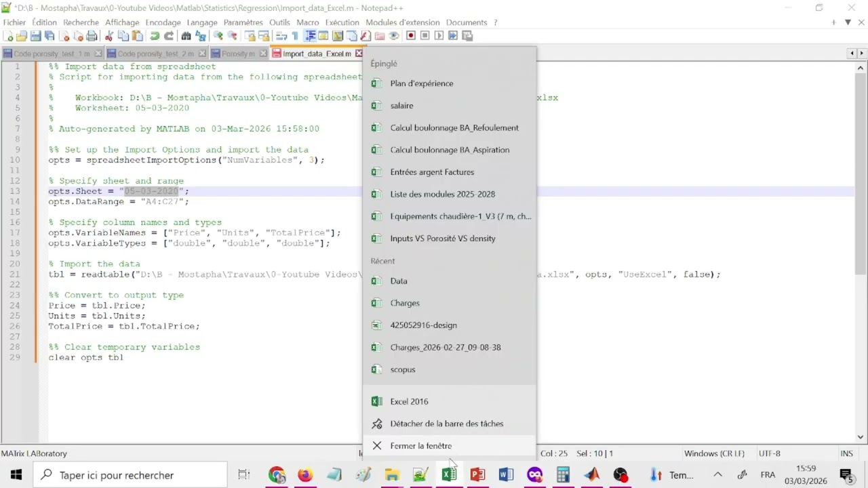Open pinned file Plan d'expérience
Screen dimensions: 868x488
[x=450, y=83]
